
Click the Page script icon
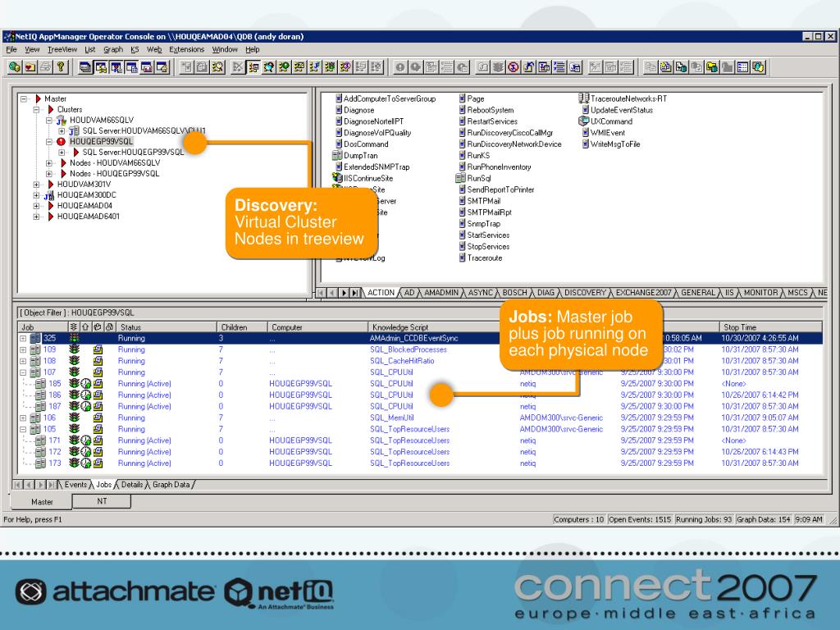click(463, 98)
